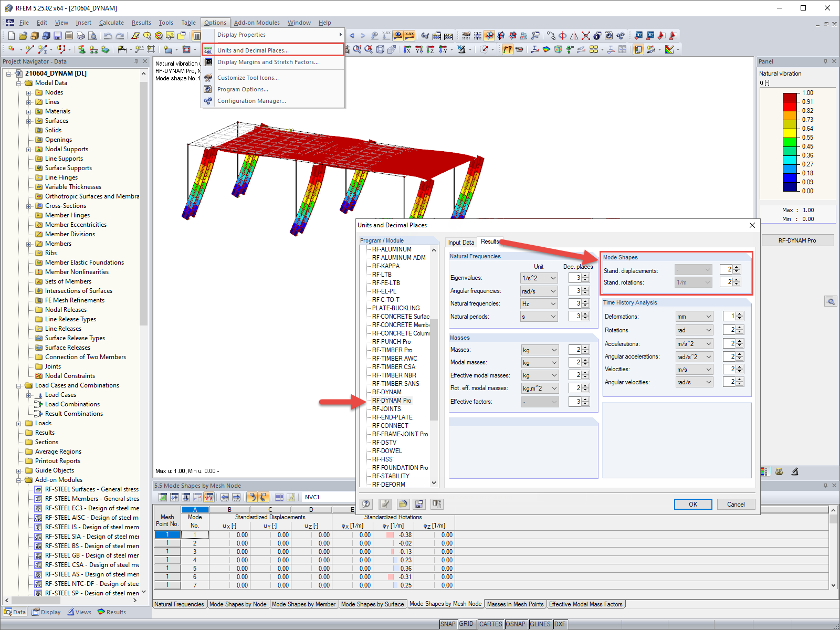840x630 pixels.
Task: Click the Undo arrow icon
Action: (108, 36)
